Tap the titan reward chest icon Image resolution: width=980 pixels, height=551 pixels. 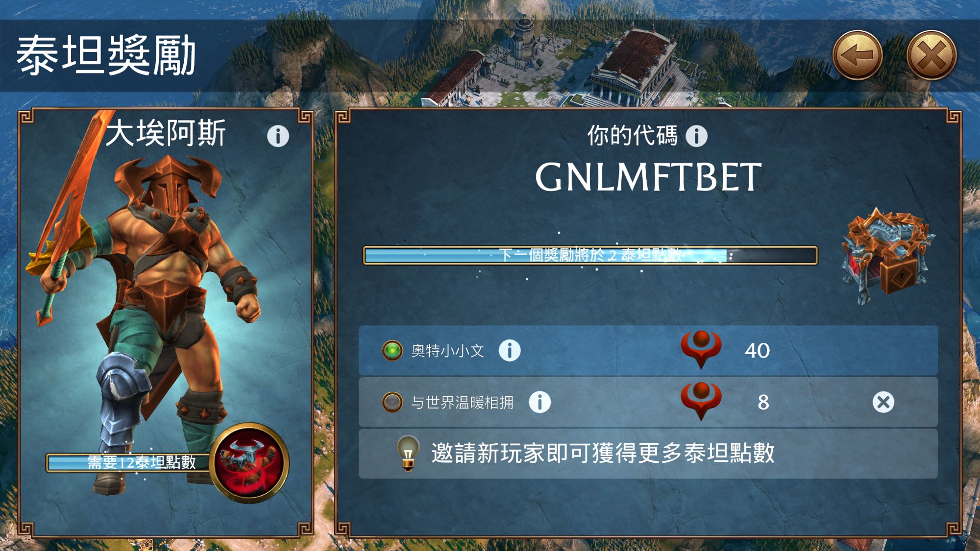887,255
